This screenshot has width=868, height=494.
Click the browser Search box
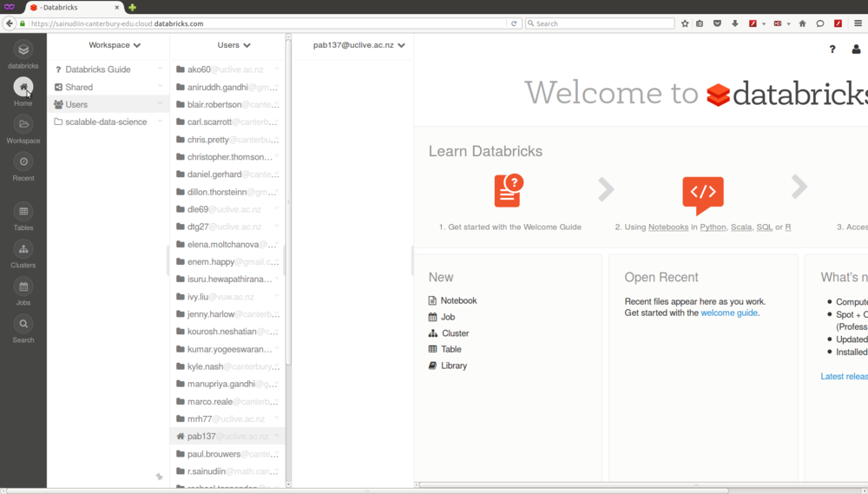[600, 23]
